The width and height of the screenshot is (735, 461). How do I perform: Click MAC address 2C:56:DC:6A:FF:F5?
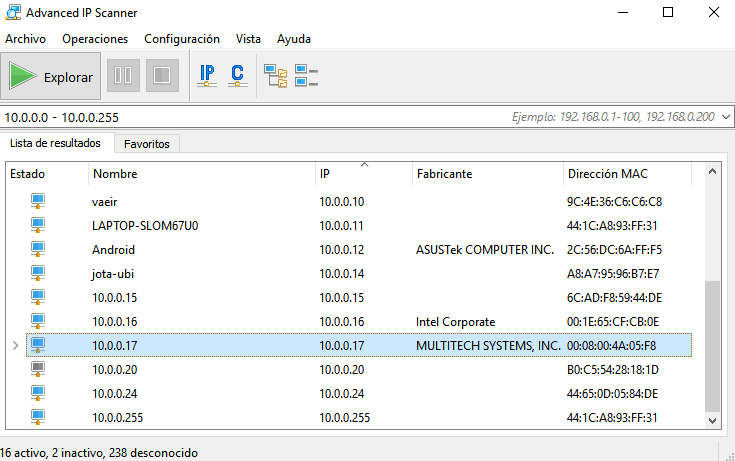pyautogui.click(x=615, y=249)
